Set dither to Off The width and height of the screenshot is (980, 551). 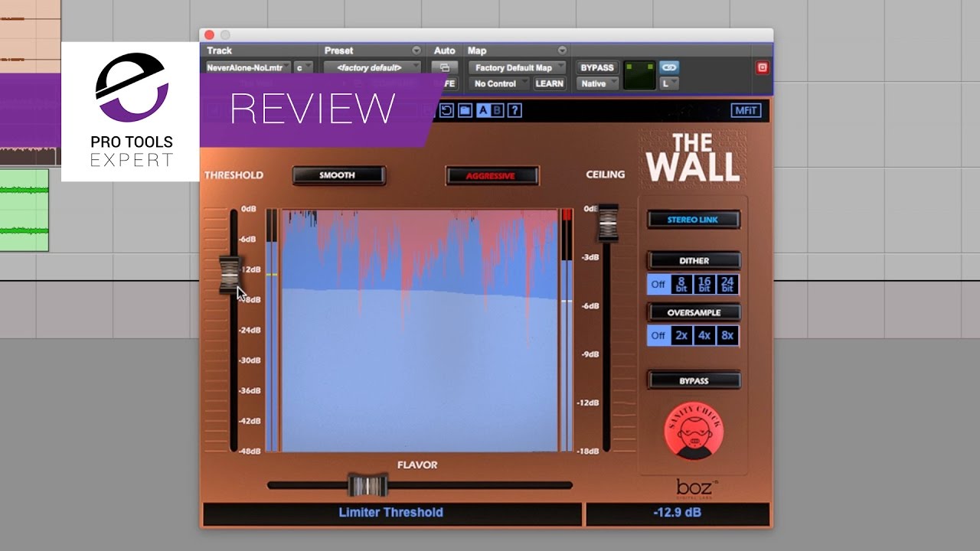coord(658,285)
